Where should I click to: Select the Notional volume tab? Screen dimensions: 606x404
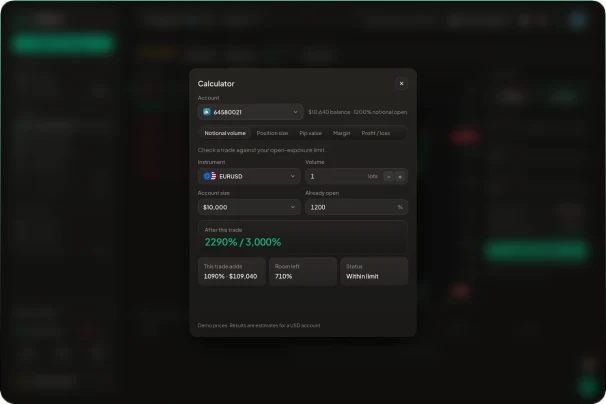coord(225,133)
